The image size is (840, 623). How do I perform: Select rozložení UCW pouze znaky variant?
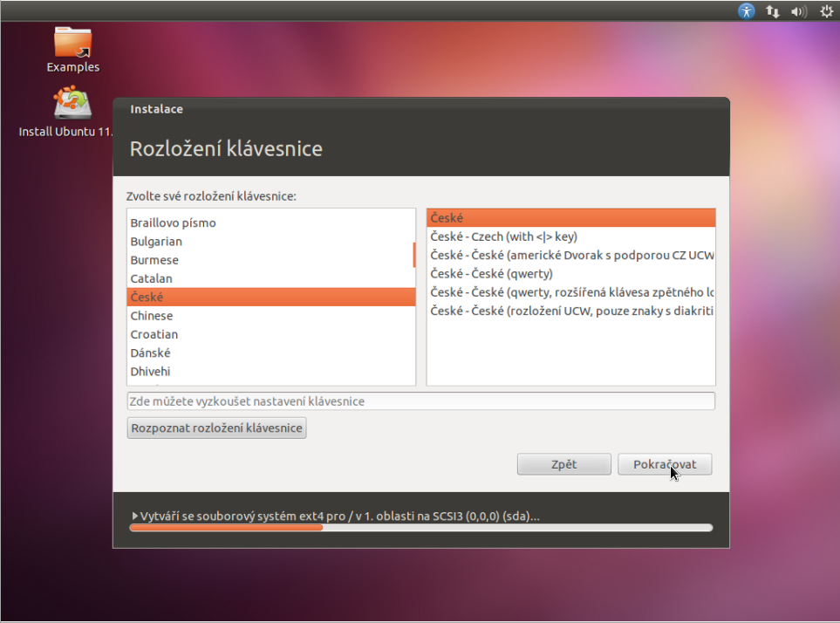pos(570,311)
